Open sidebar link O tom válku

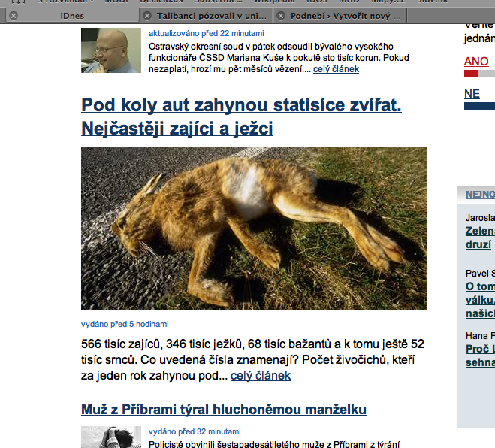coord(480,300)
